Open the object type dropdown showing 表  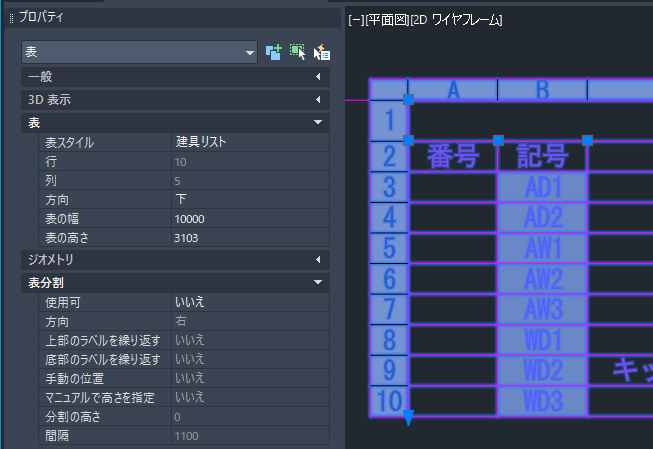pos(140,52)
